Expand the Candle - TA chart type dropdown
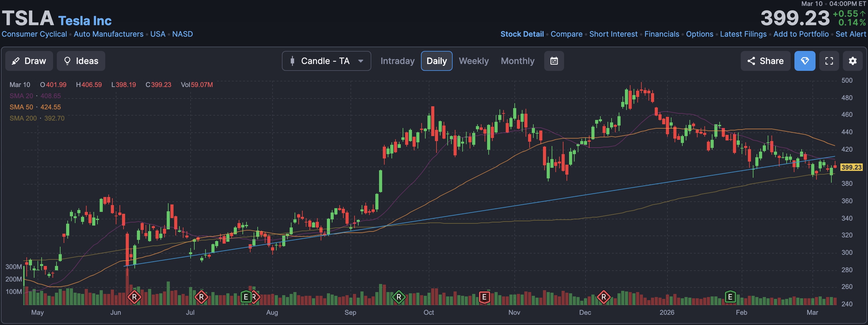The image size is (868, 325). point(326,61)
